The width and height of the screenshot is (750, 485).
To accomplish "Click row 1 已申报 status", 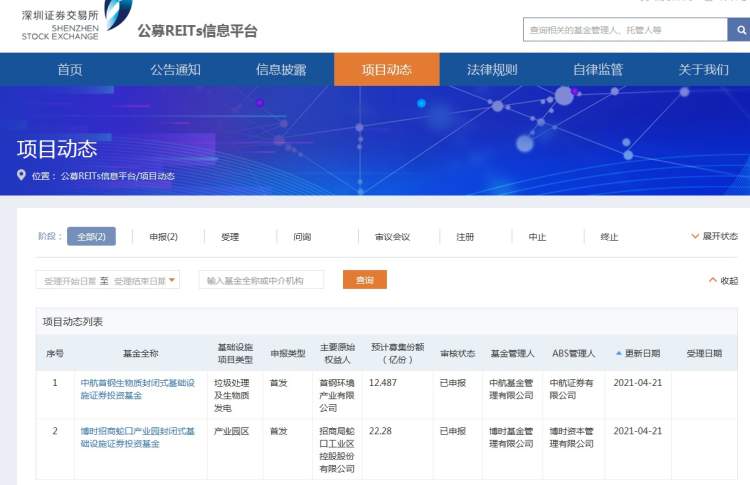I will tap(452, 383).
